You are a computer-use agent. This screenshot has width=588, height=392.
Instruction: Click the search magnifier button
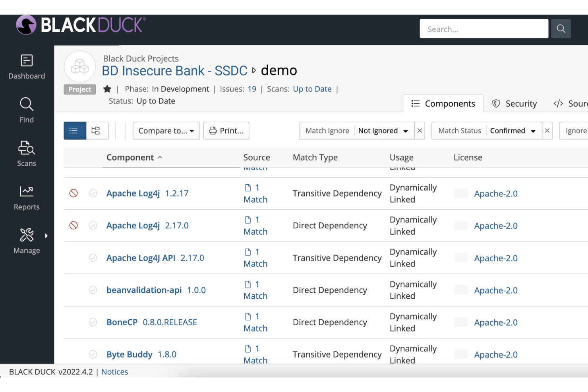click(561, 29)
